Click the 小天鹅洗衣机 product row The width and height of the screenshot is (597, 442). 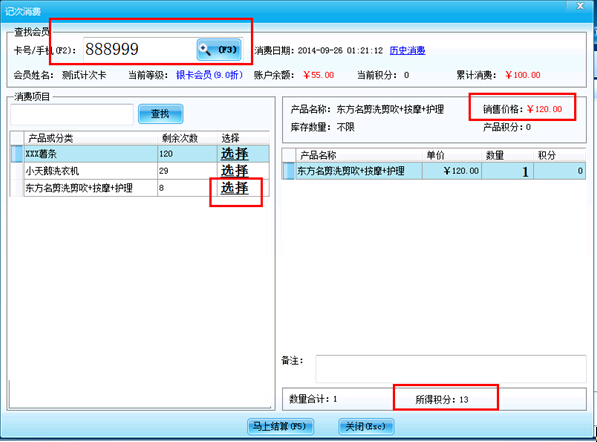(140, 171)
